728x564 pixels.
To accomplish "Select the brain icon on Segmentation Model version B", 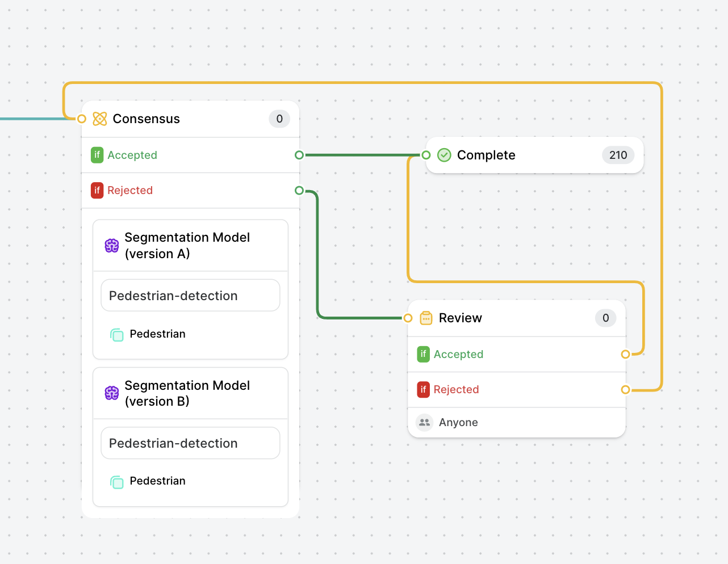I will pyautogui.click(x=111, y=393).
